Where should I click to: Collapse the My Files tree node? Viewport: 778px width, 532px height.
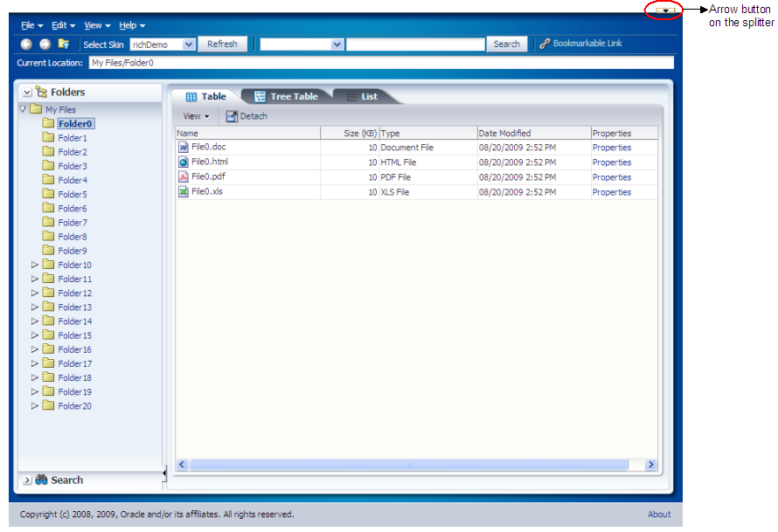coord(23,109)
